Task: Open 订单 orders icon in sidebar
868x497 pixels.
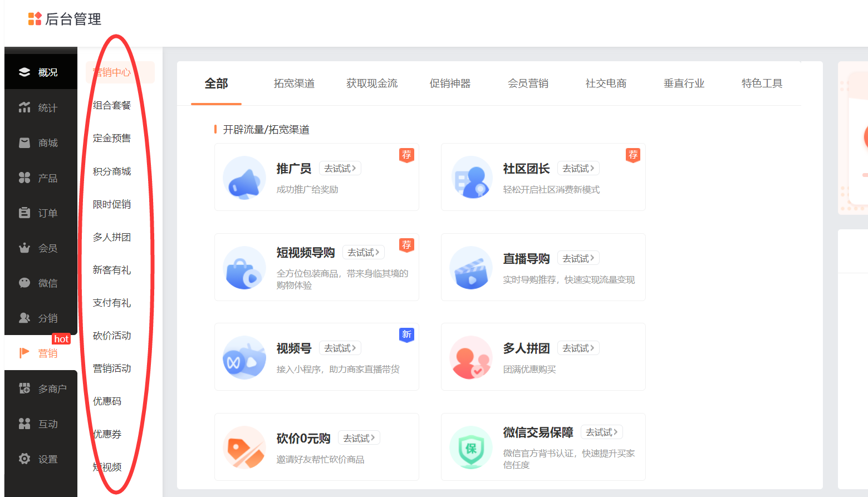Action: coord(24,213)
